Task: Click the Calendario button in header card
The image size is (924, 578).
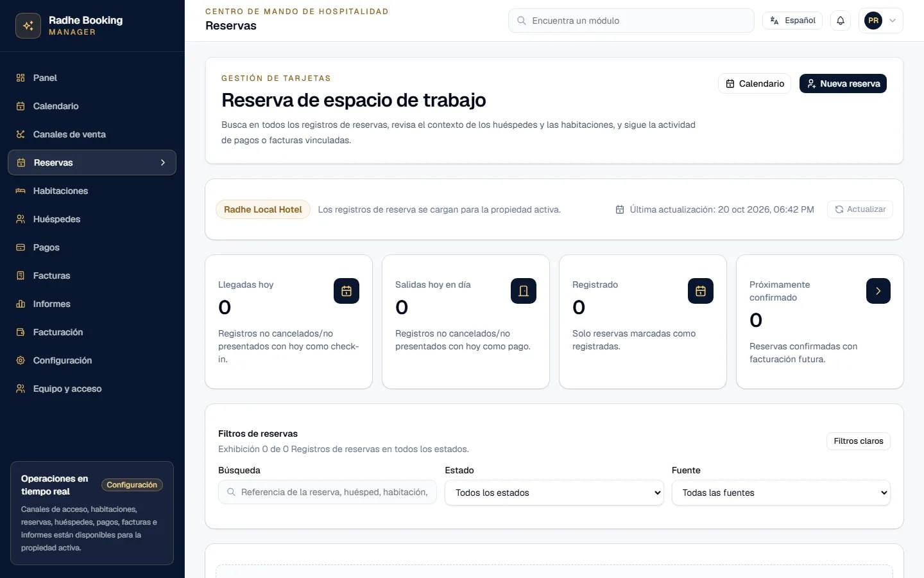Action: [755, 83]
